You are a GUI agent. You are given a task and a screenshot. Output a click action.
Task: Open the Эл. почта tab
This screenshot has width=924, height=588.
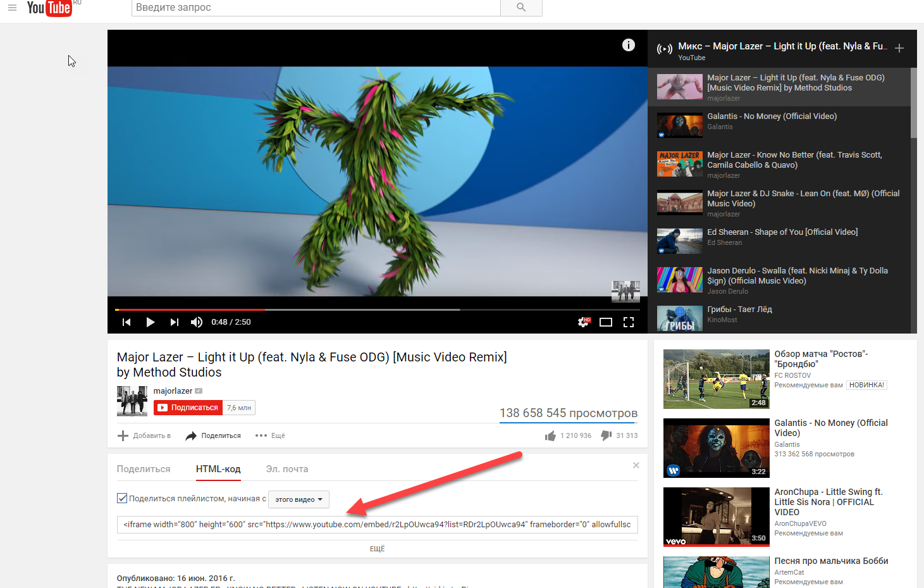coord(287,469)
